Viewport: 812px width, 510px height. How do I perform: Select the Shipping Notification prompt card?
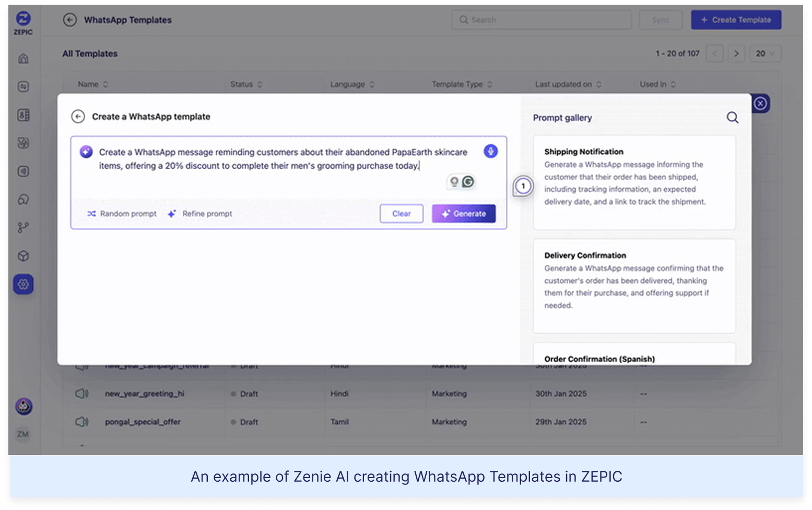coord(634,182)
